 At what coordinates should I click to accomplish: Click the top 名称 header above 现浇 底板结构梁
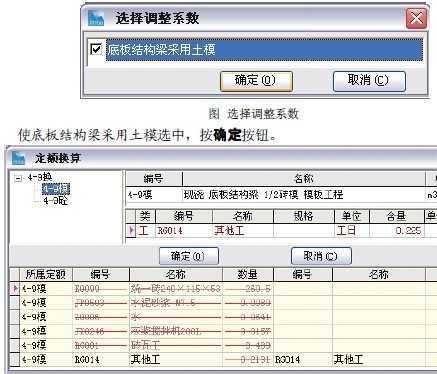point(304,179)
